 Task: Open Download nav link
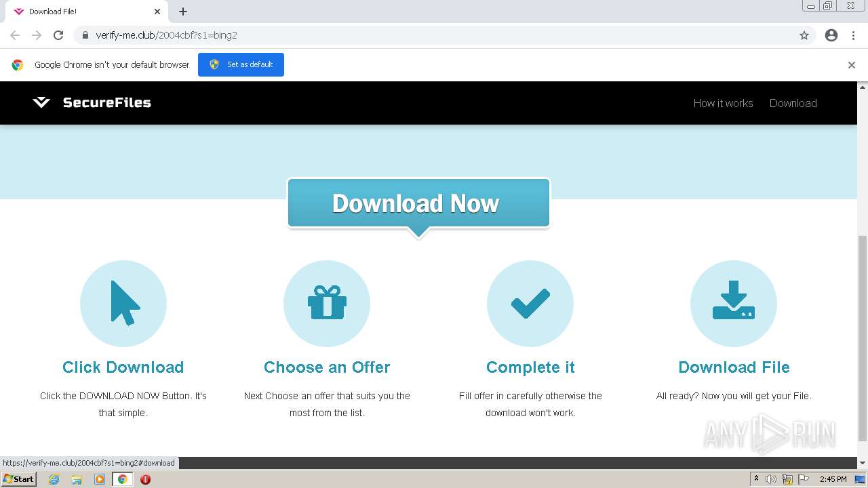(x=793, y=103)
